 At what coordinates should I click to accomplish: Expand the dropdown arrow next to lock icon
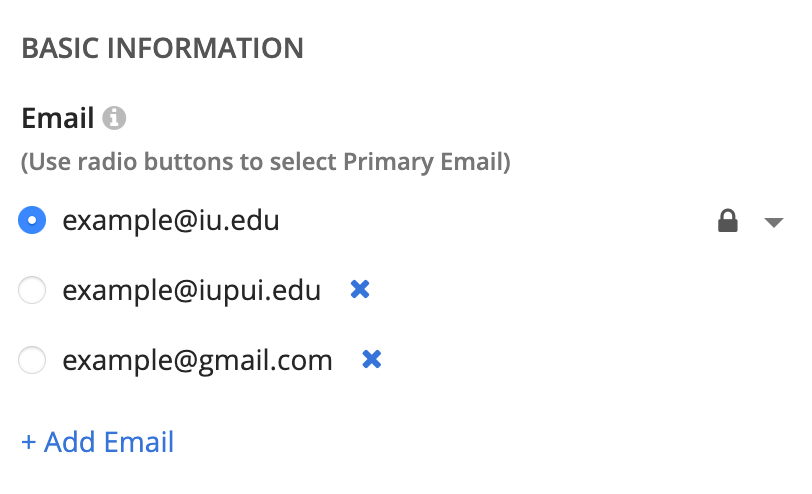(774, 222)
